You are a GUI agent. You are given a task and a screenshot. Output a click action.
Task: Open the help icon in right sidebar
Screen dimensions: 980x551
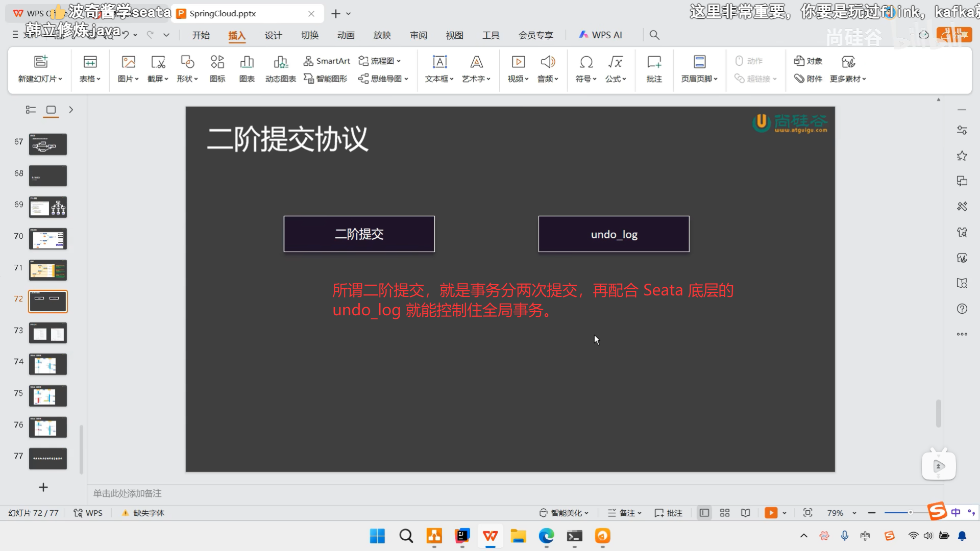[962, 309]
